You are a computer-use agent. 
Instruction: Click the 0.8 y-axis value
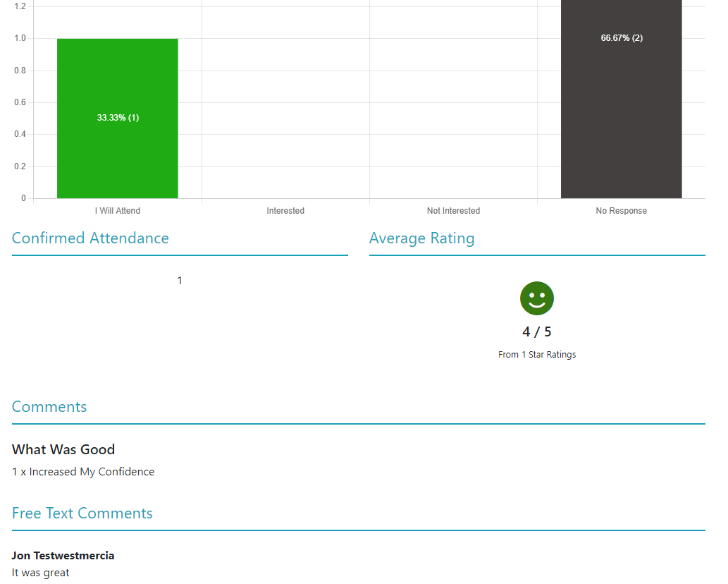click(x=20, y=71)
